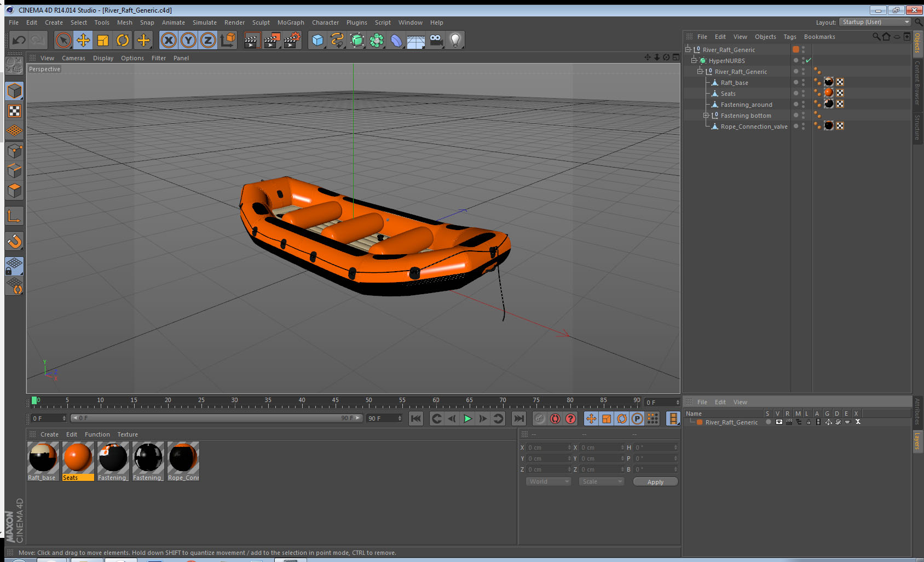Click the Undo arrow icon

tap(19, 40)
